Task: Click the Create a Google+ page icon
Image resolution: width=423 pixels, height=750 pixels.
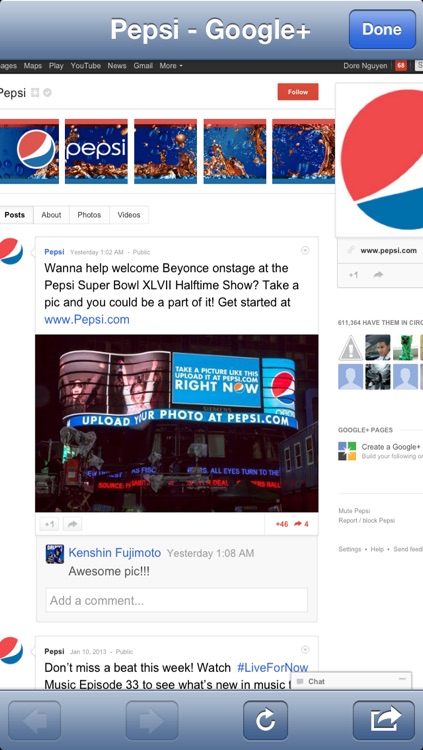Action: [347, 451]
